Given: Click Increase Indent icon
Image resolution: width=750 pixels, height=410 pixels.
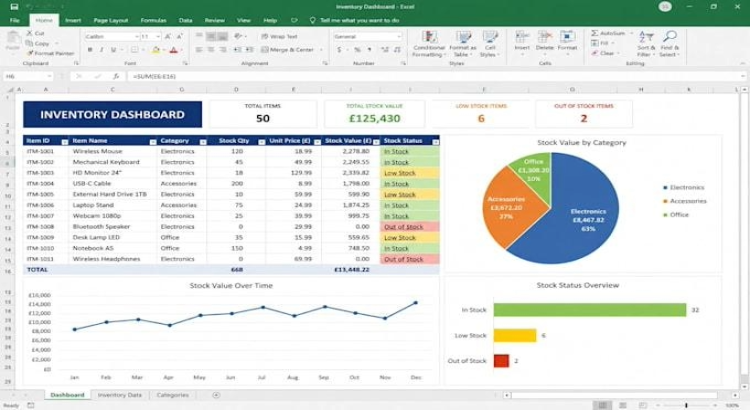Looking at the screenshot, I should click(x=250, y=50).
